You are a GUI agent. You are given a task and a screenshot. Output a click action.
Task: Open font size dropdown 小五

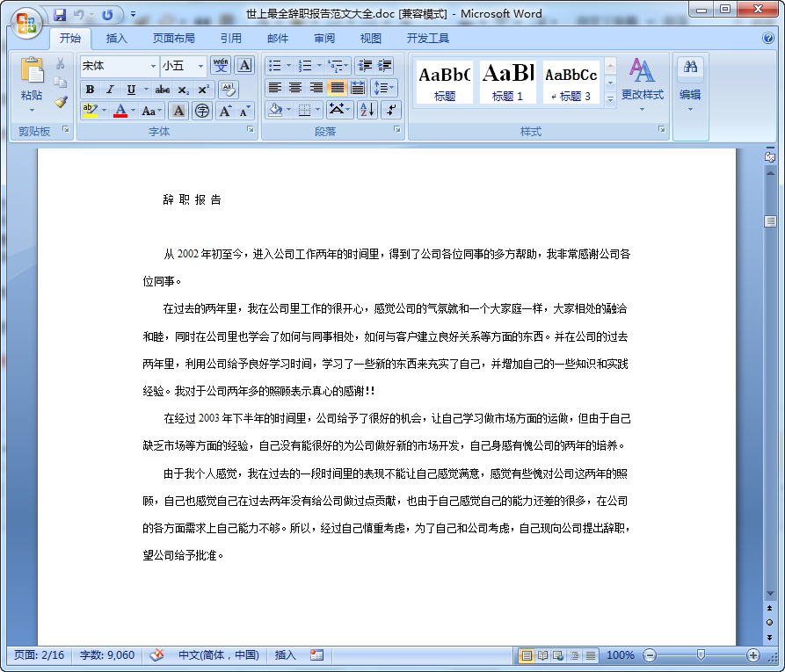click(x=200, y=66)
